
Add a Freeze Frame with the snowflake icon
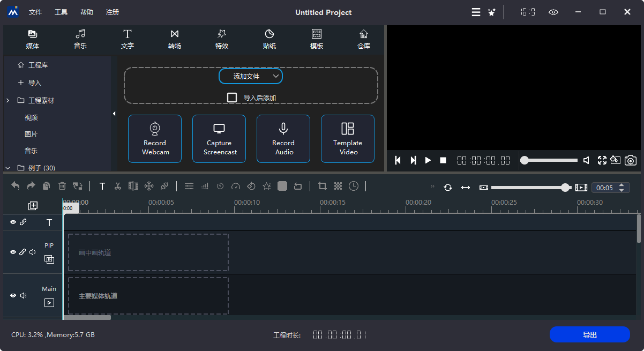(149, 186)
